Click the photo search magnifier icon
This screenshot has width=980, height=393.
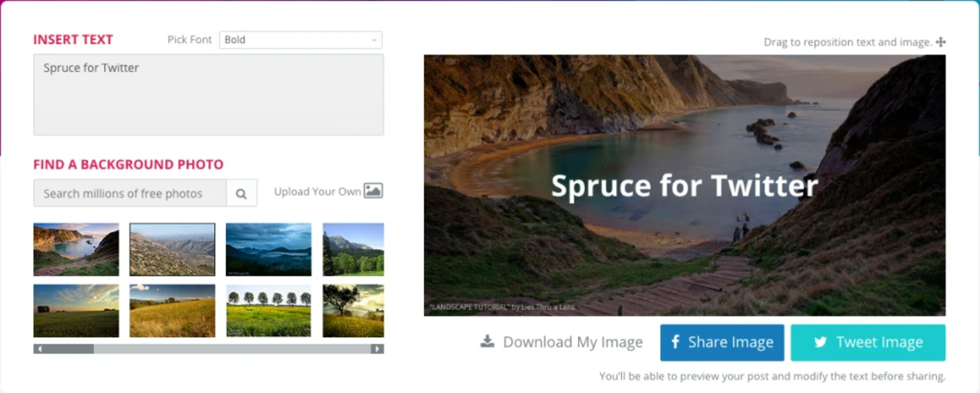click(241, 193)
